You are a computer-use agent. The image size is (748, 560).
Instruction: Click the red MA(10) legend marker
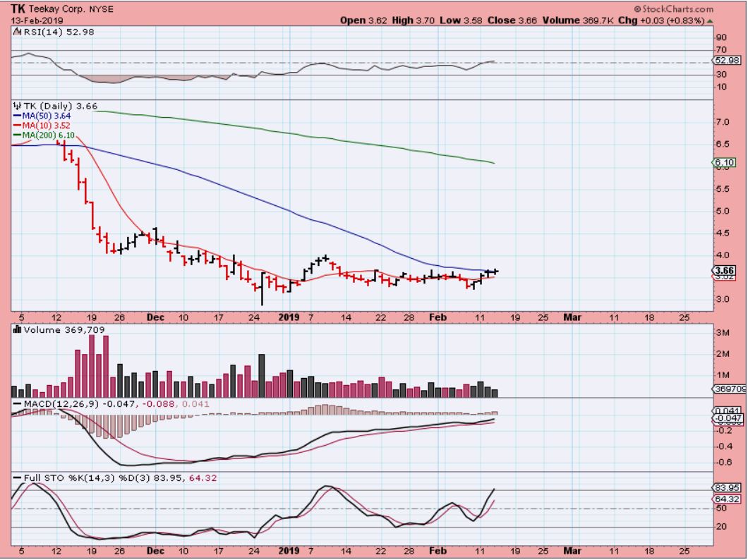point(17,126)
